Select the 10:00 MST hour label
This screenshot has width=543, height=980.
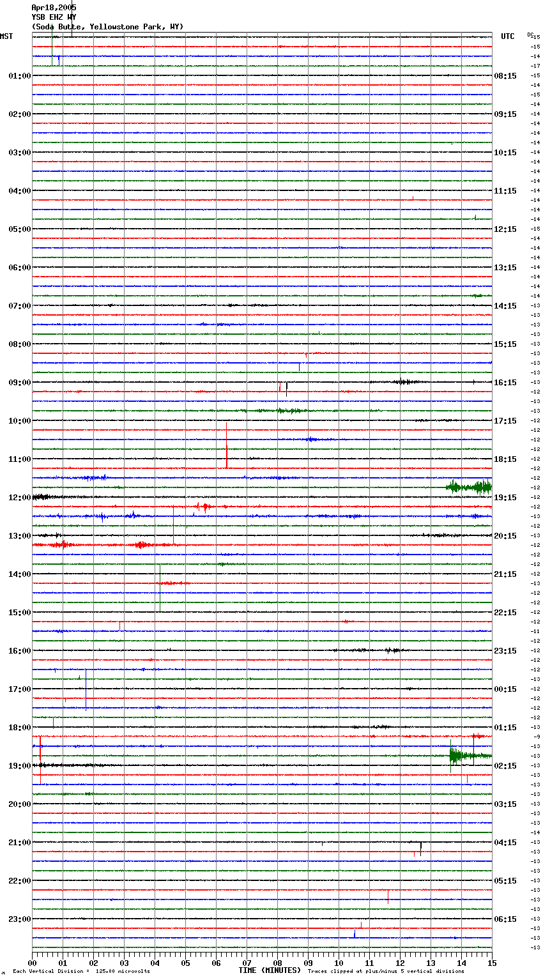(20, 421)
